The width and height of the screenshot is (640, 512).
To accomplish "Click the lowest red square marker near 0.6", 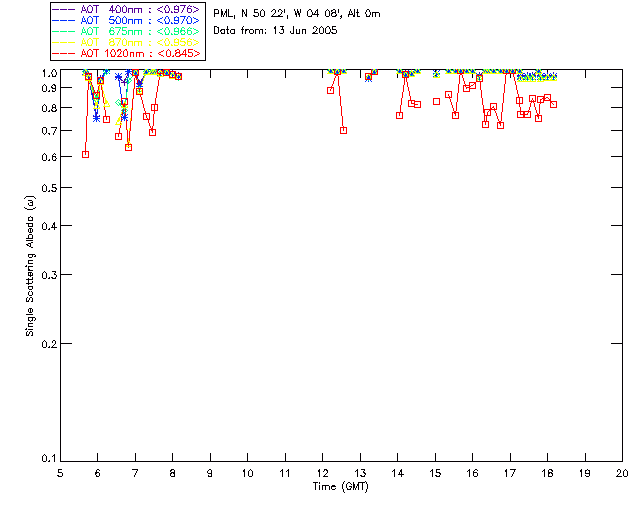I will pyautogui.click(x=85, y=154).
